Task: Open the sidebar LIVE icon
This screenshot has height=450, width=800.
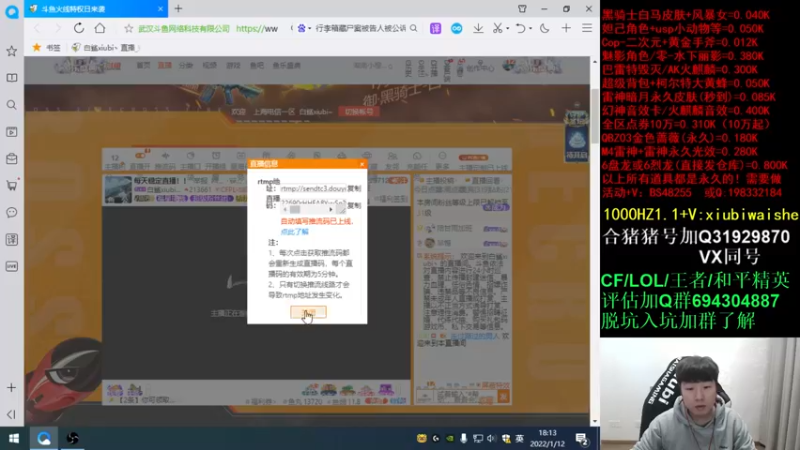Action: [x=11, y=266]
